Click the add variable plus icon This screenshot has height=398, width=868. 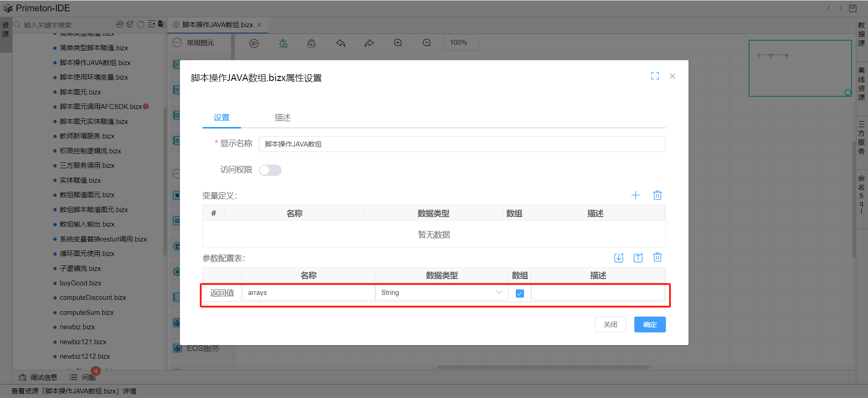(635, 195)
